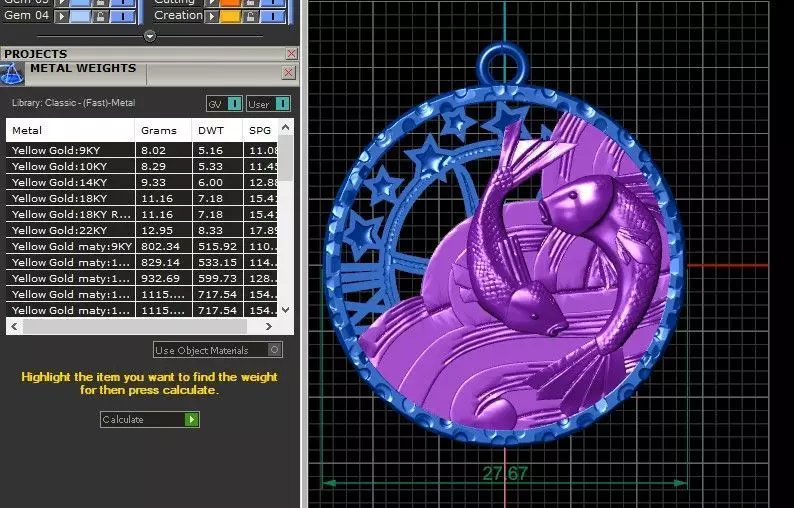The image size is (794, 508).
Task: Click the 515.92 DWT value
Action: point(217,247)
